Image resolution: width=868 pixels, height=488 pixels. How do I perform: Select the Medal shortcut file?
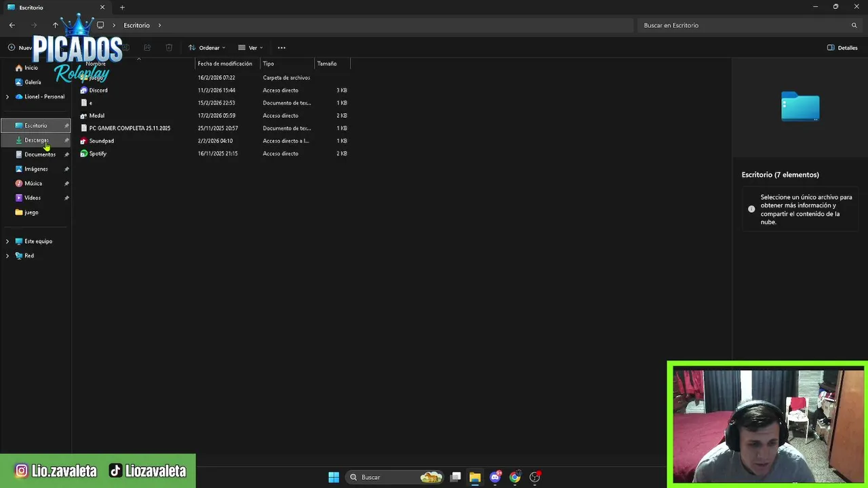click(97, 115)
